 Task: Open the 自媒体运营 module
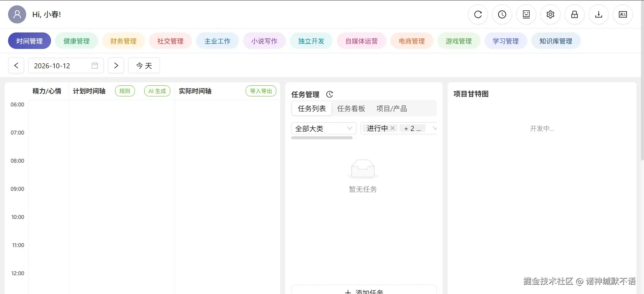point(362,41)
